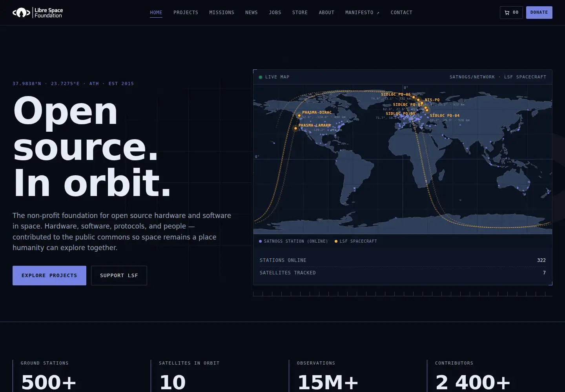Select the SIDLOC PQ-04 spacecraft label
Image resolution: width=565 pixels, height=392 pixels.
pos(445,116)
